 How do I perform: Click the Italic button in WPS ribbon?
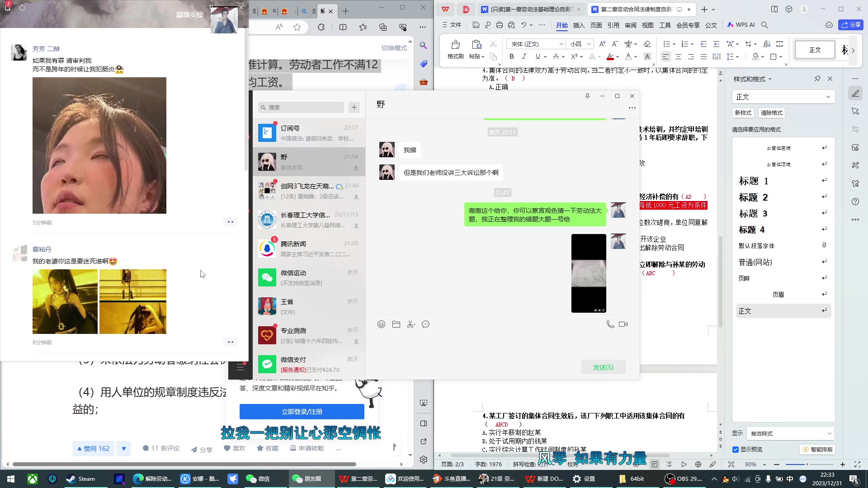[524, 56]
